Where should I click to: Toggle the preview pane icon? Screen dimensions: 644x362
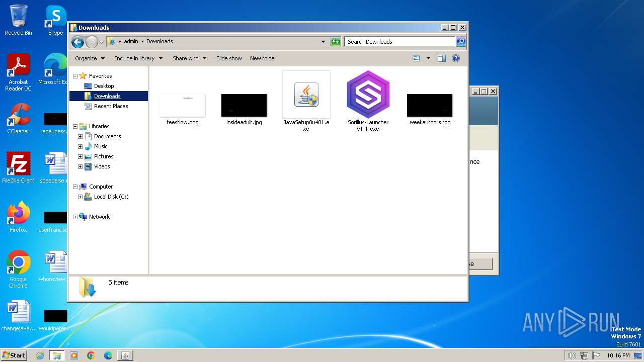point(442,58)
